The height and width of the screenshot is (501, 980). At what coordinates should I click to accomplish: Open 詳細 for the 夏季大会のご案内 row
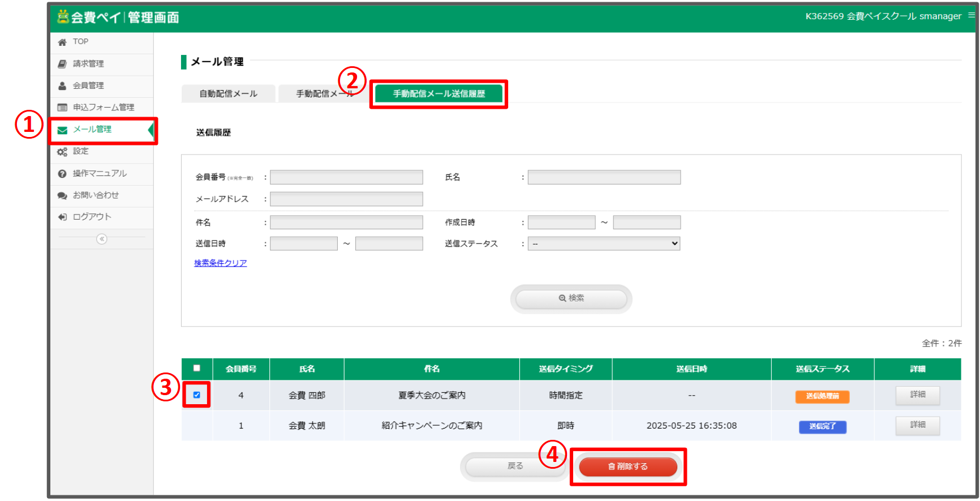917,395
